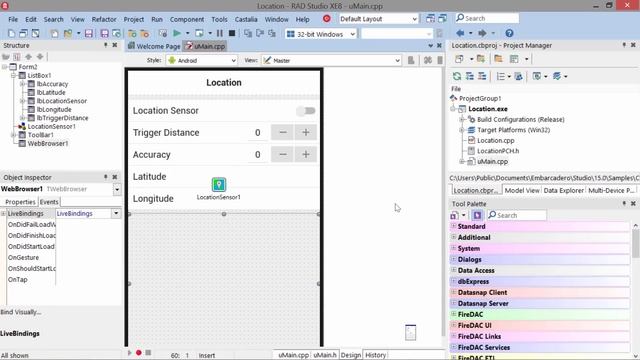Expand the Datasnap Client palette category

(x=453, y=292)
